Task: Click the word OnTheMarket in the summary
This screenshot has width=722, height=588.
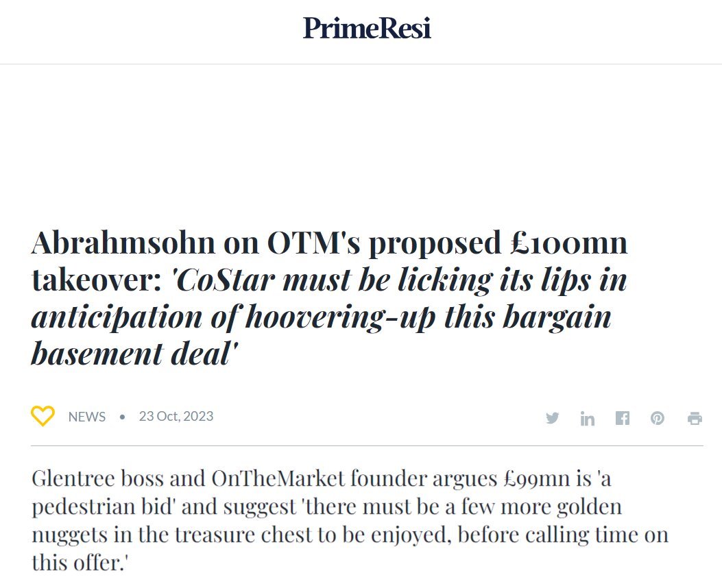Action: [278, 478]
